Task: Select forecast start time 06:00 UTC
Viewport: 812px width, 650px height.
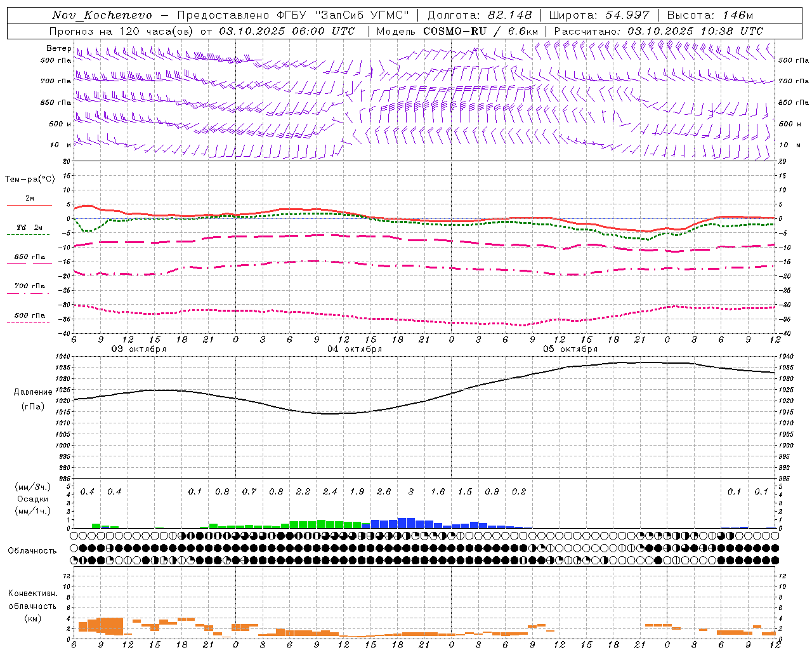Action: click(324, 31)
